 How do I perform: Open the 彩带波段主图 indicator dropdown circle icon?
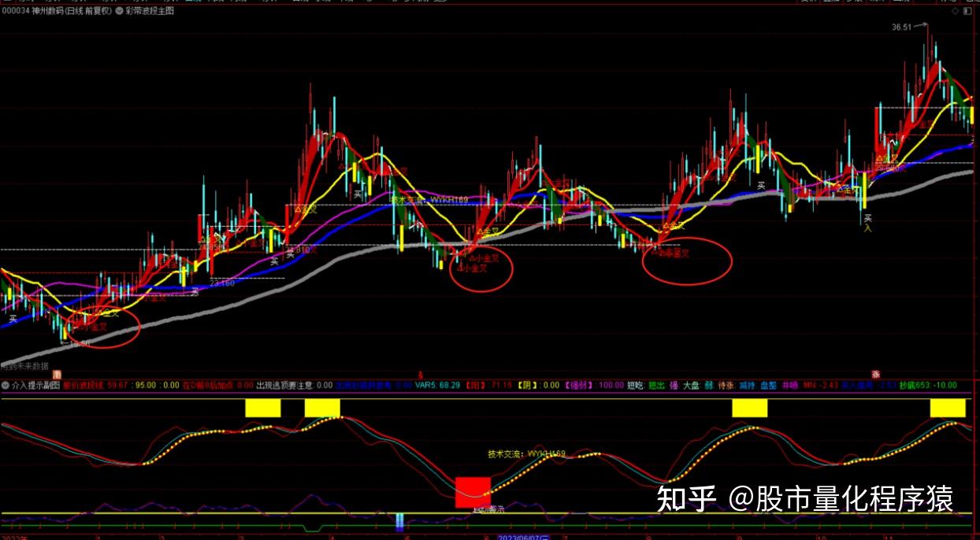[119, 12]
